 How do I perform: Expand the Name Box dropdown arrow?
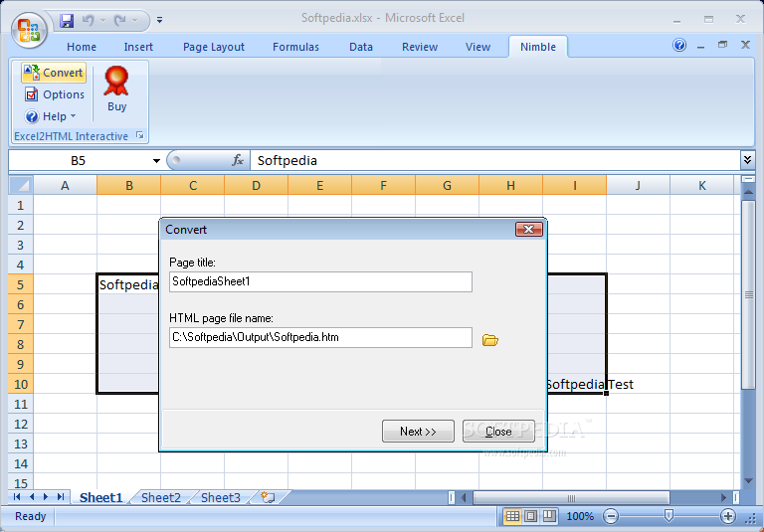click(x=156, y=161)
